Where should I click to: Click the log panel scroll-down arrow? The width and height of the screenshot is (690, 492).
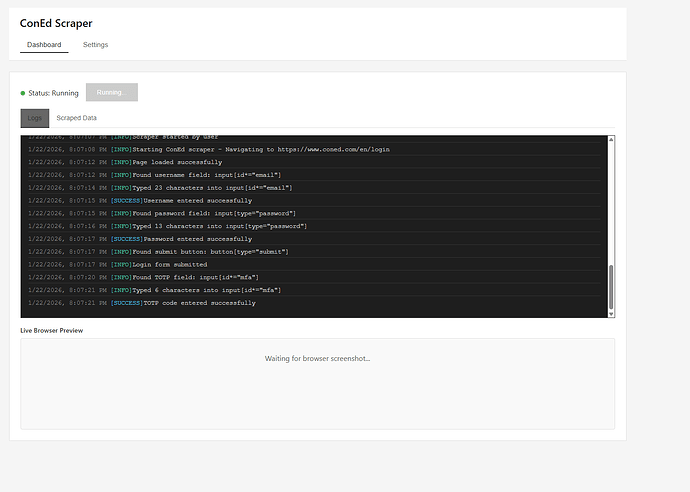[x=611, y=313]
